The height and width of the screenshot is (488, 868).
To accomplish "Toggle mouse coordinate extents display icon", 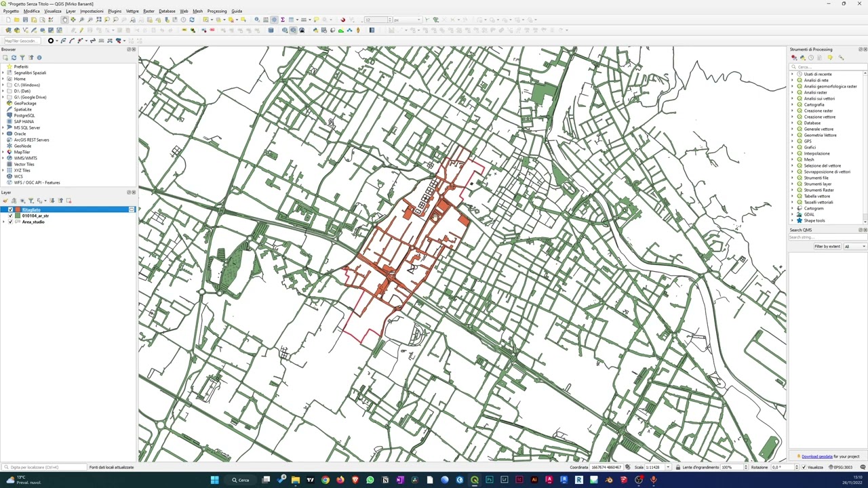I will [628, 467].
